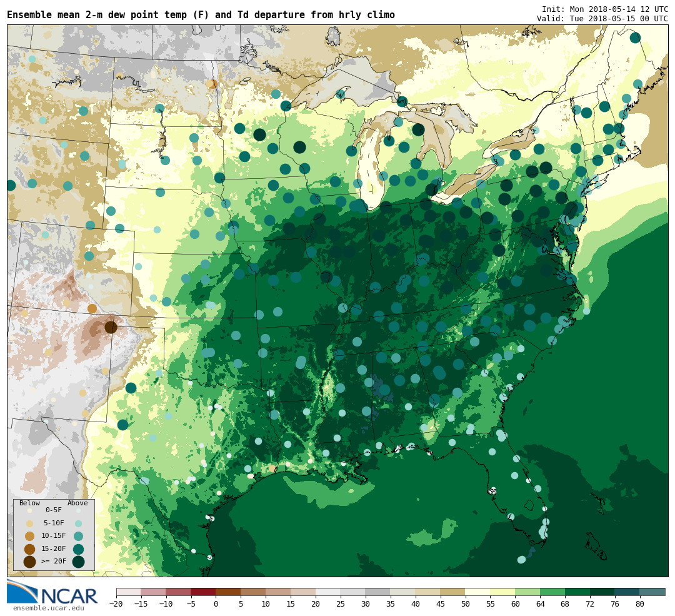Select the Above >= 20F legend dot
675x616 pixels.
[x=78, y=562]
